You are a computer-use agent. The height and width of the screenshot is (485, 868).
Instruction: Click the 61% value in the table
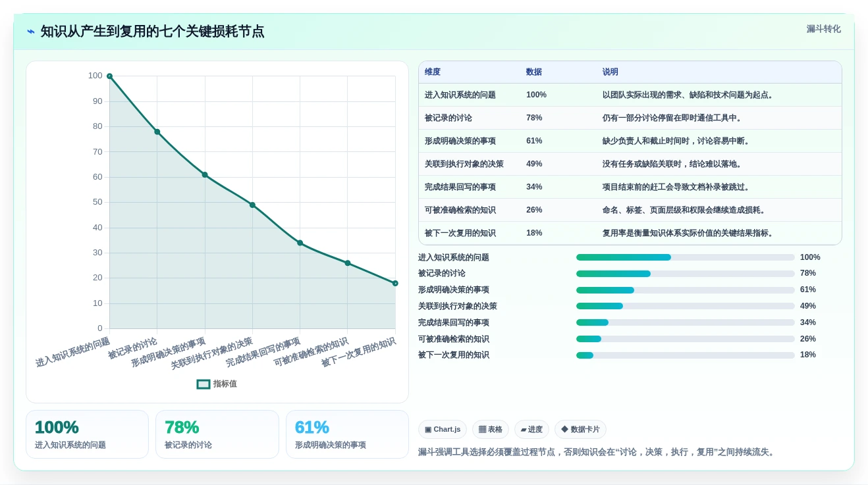[x=534, y=141]
